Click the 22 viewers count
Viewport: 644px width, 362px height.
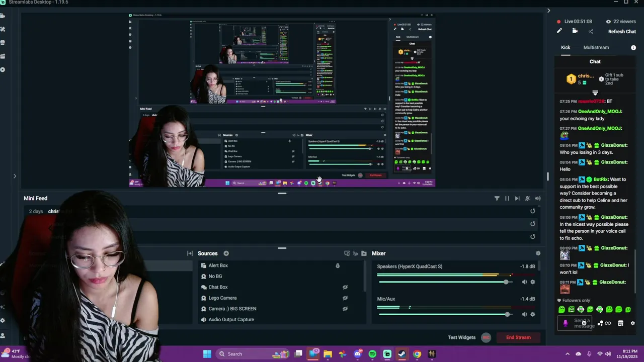[x=620, y=22]
